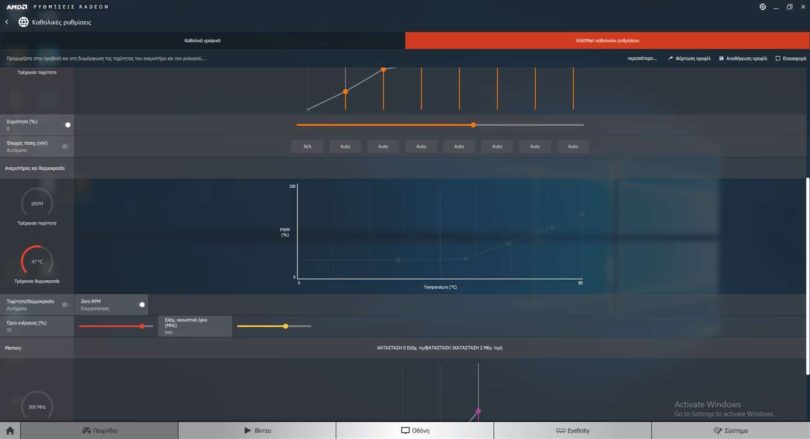Screen dimensions: 810x439
Task: Select the top-right point on fan curve
Action: [583, 214]
